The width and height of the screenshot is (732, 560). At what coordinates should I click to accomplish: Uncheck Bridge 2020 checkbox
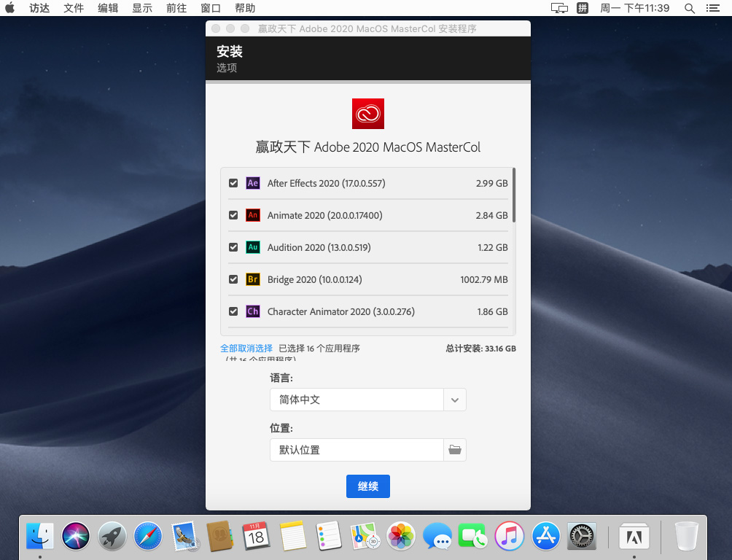(x=233, y=279)
